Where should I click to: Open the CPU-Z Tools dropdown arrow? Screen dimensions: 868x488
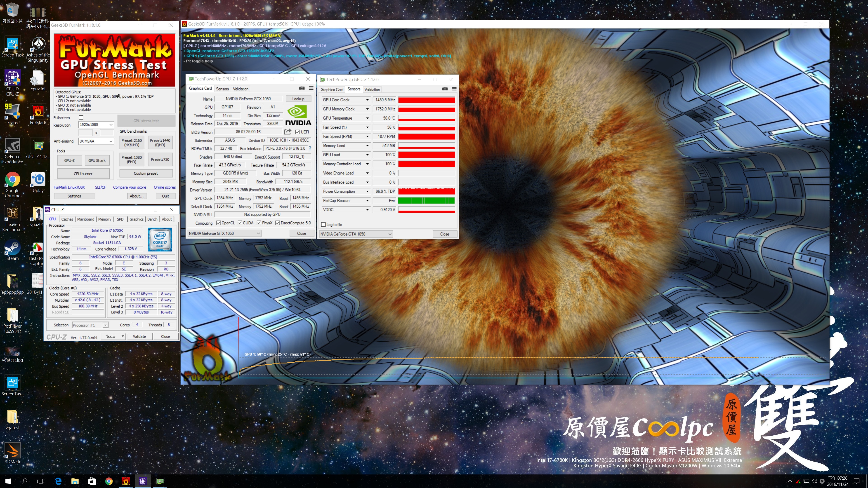pos(123,336)
